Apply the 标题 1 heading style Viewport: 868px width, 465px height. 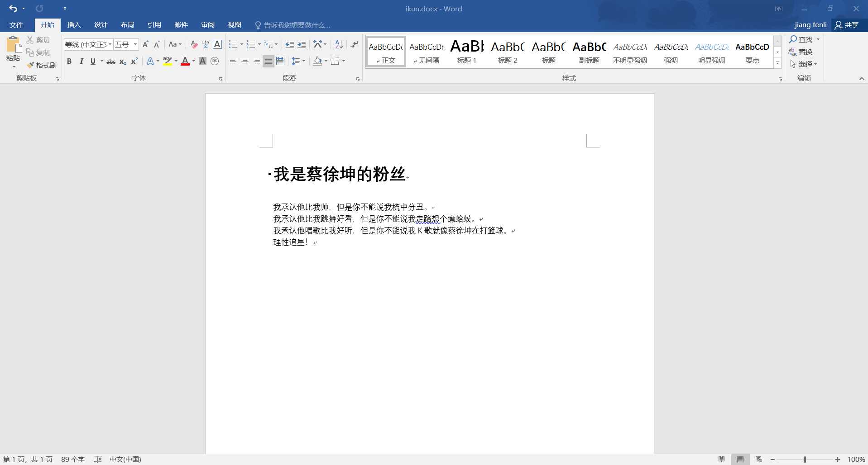[x=467, y=52]
